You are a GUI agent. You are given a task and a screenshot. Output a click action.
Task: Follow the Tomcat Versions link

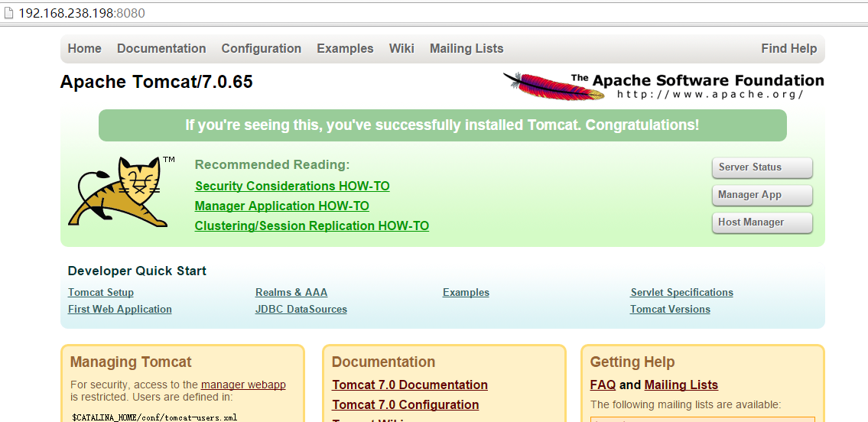[671, 309]
